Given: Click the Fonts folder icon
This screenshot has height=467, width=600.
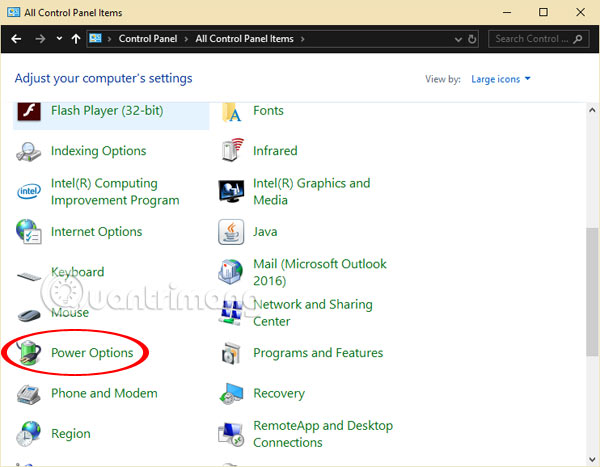Looking at the screenshot, I should tap(231, 112).
